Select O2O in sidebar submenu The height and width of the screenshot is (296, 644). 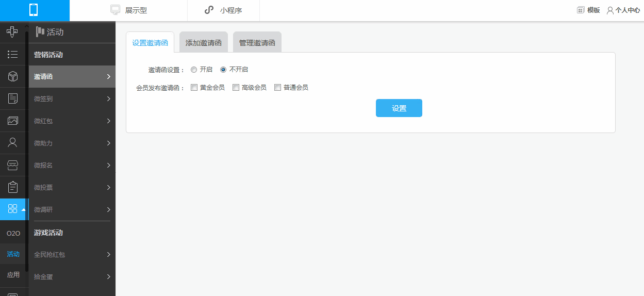tap(13, 234)
